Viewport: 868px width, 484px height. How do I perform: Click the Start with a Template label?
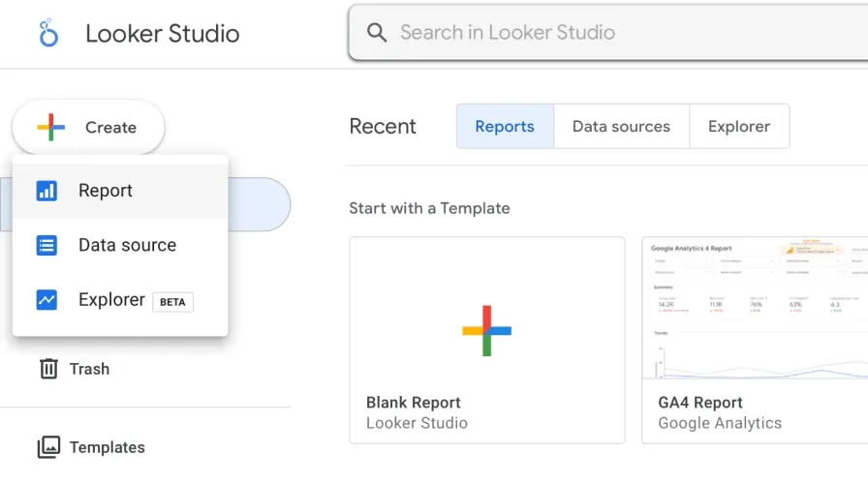tap(429, 208)
